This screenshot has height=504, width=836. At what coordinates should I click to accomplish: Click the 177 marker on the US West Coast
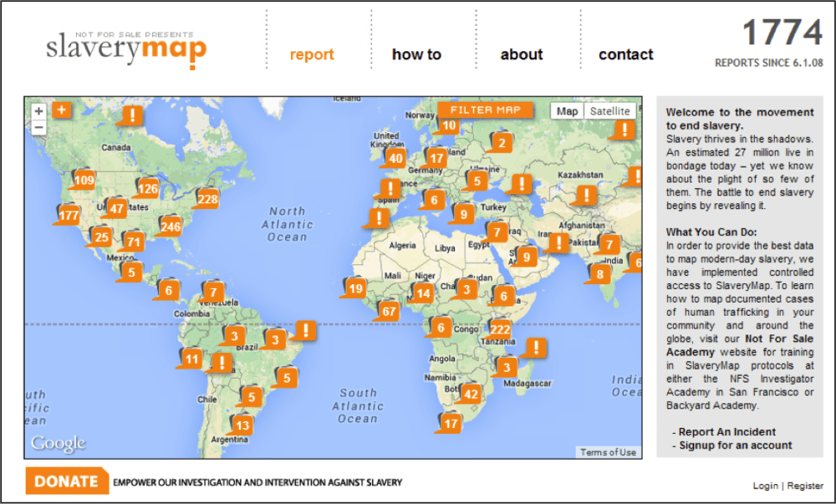click(68, 215)
